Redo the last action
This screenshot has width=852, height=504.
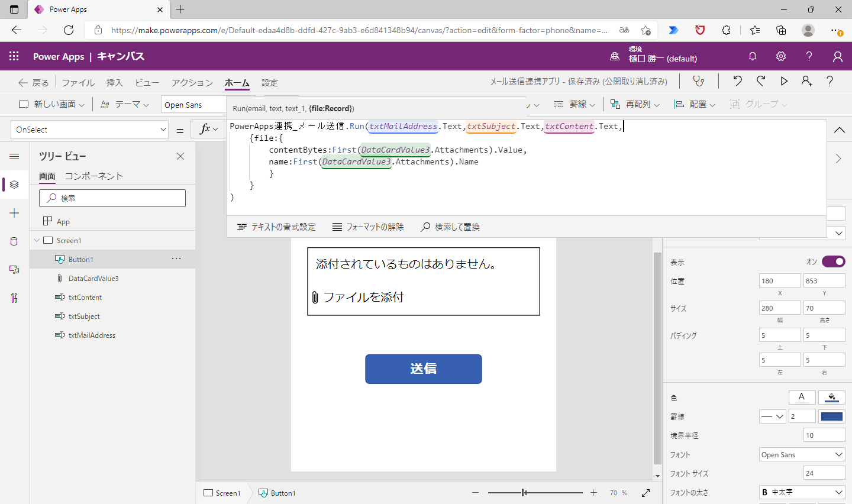click(761, 81)
